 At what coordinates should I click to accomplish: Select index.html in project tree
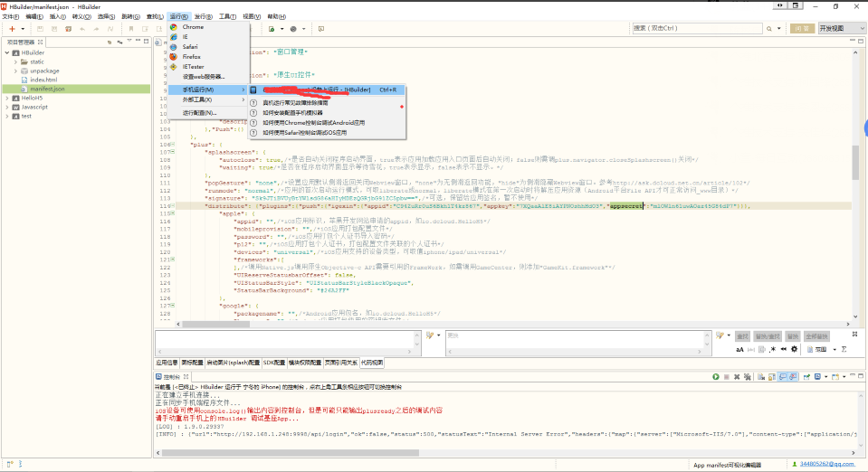[43, 80]
